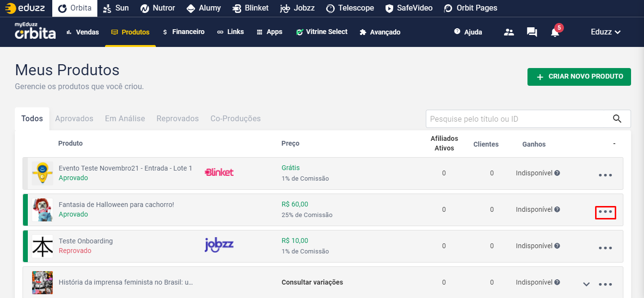Open História da imprensa feminista title
This screenshot has width=644, height=298.
point(126,282)
